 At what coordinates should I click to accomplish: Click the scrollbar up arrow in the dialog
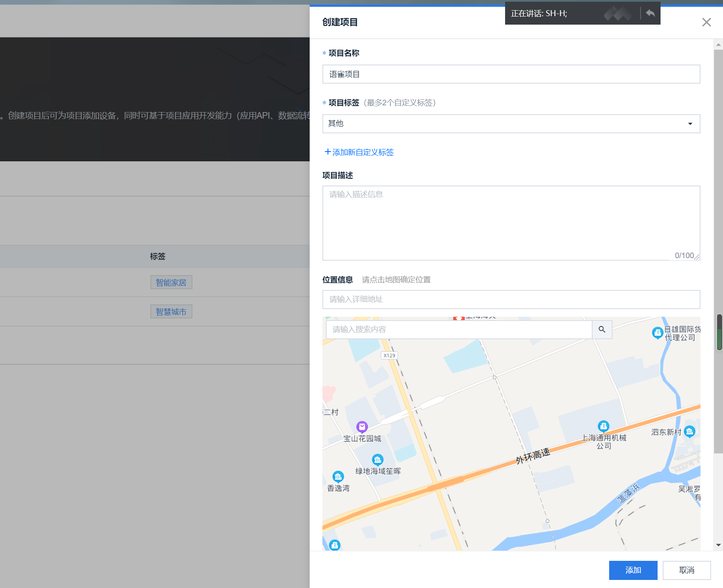[718, 44]
